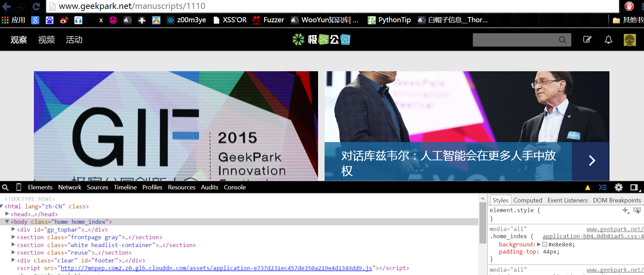Collapse the html element node
This screenshot has height=275, width=644.
(1, 206)
